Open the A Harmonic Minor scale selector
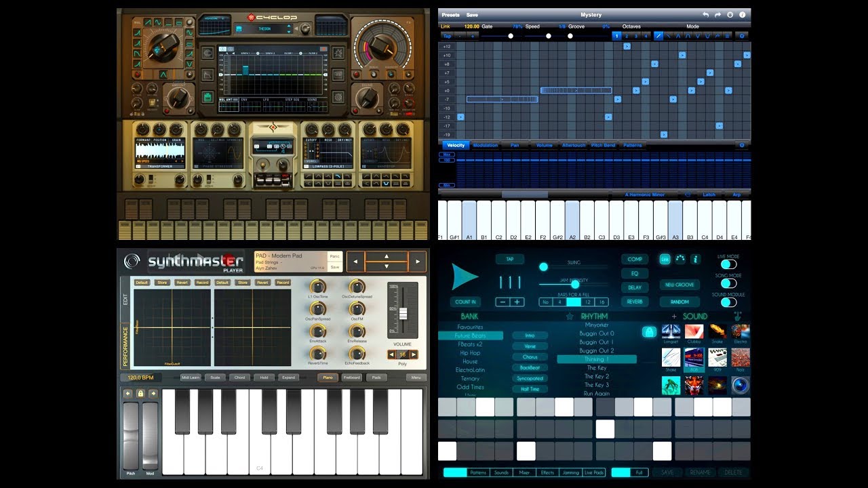Viewport: 868px width, 488px height. pos(645,195)
